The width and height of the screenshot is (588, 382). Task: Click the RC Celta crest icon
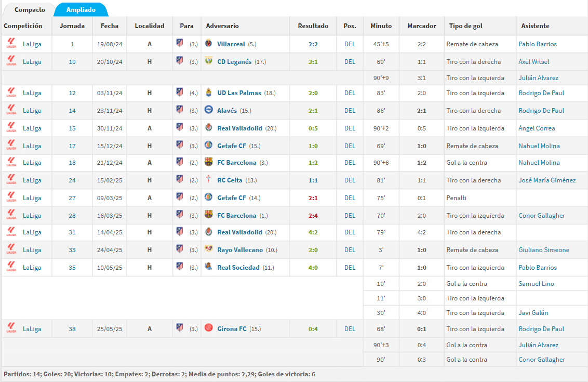pyautogui.click(x=208, y=180)
